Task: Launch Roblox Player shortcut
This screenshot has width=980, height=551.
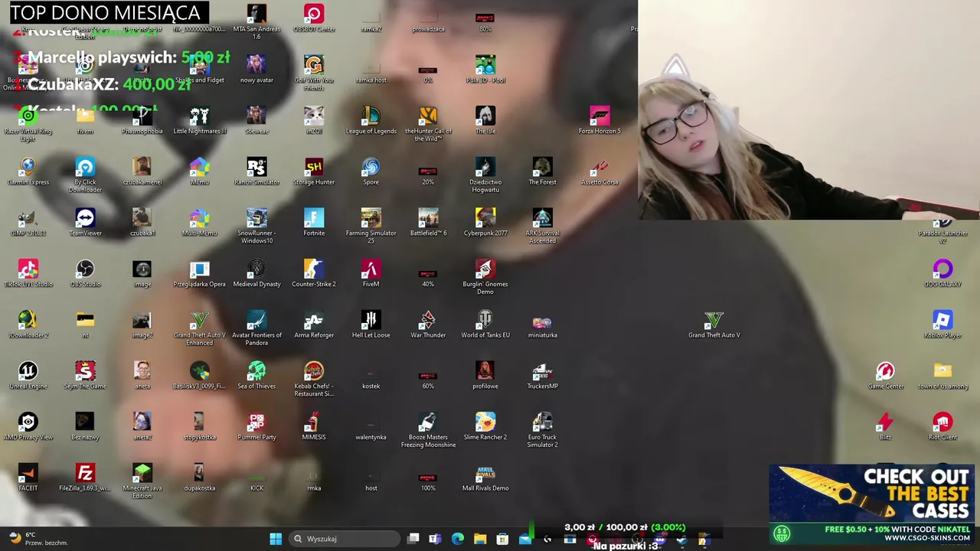Action: (x=942, y=324)
